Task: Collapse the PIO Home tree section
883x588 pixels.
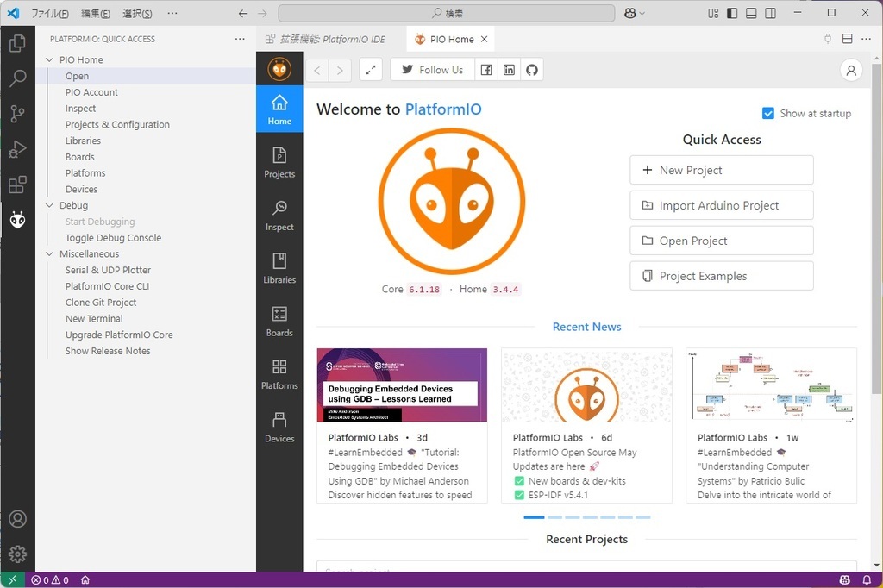Action: pyautogui.click(x=49, y=59)
